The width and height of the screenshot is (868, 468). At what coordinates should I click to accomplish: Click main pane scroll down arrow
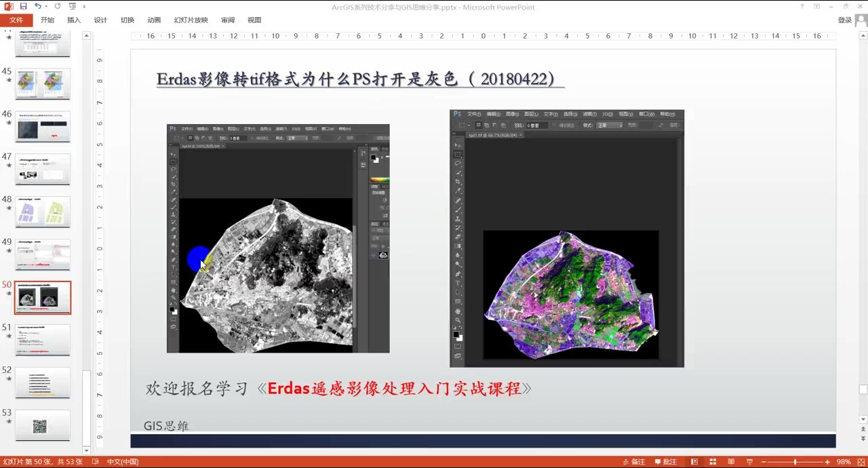tap(863, 421)
